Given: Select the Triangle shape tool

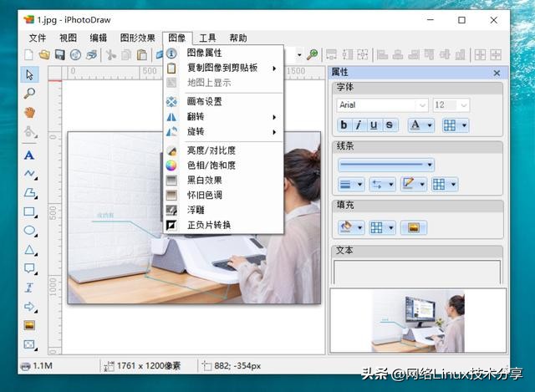Looking at the screenshot, I should (30, 250).
